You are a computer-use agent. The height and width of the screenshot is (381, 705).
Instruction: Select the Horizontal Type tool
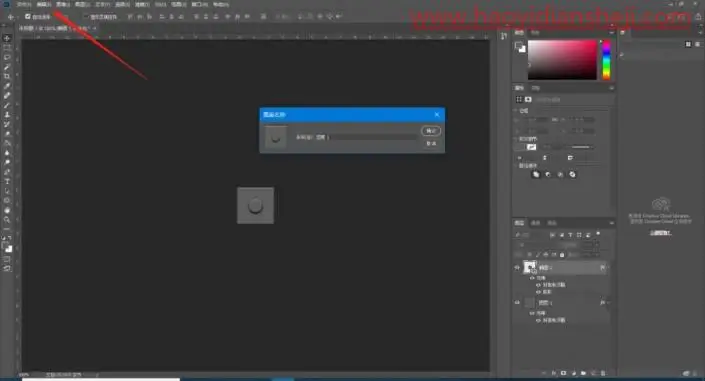(7, 181)
